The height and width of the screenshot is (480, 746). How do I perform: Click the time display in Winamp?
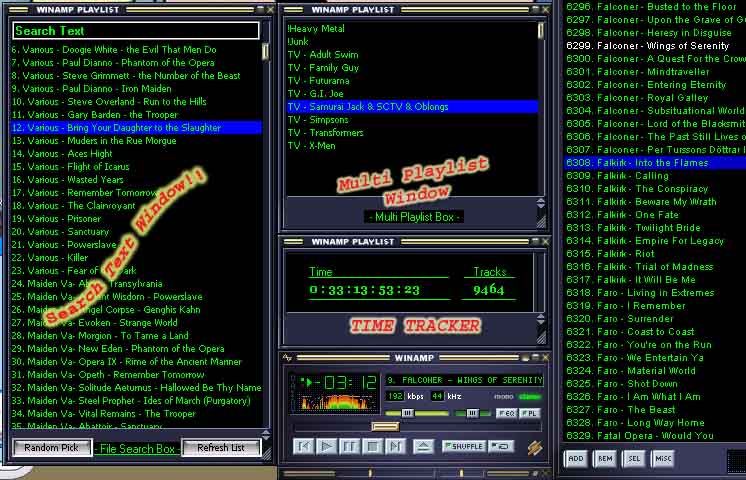tap(350, 382)
